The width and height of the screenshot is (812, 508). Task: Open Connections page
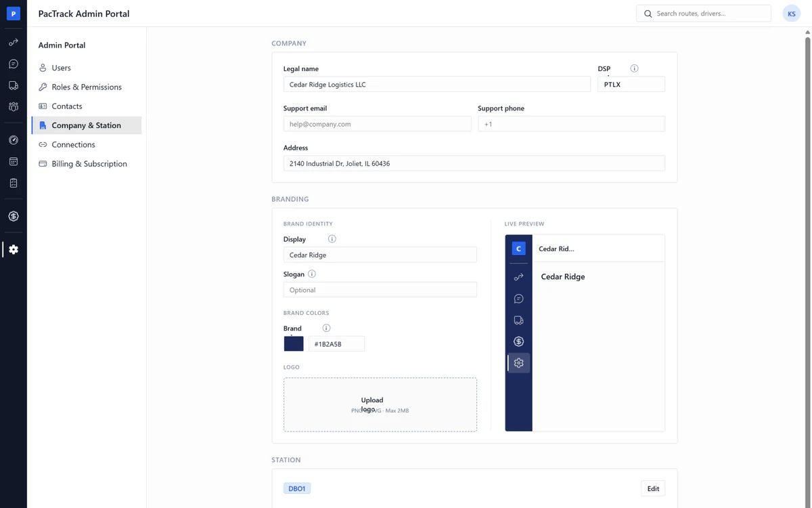[x=87, y=144]
